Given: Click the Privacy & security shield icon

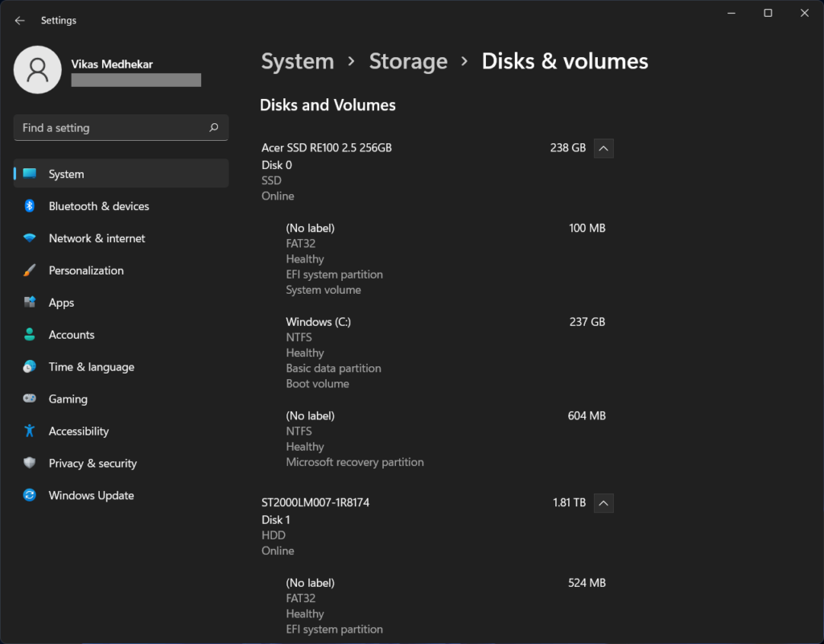Looking at the screenshot, I should [x=30, y=463].
